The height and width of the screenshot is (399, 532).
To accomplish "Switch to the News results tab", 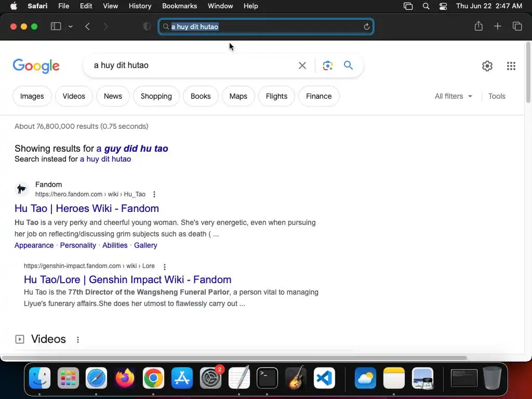I will tap(113, 96).
